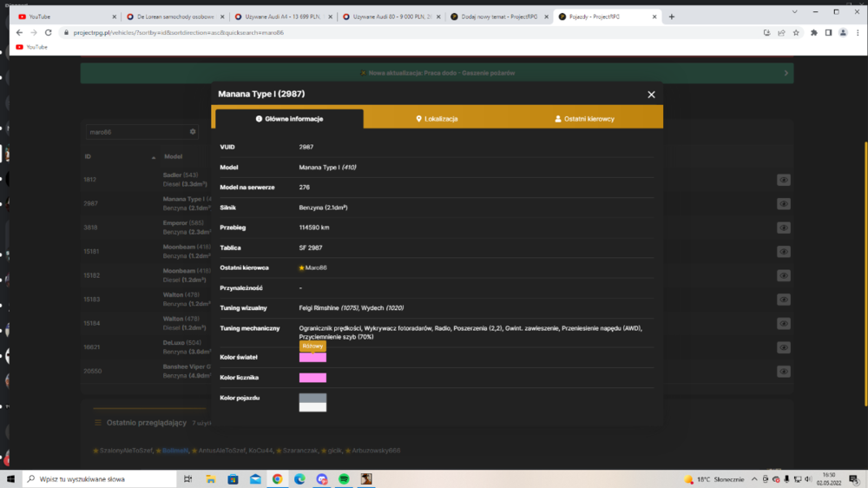Open the Windows Start menu

pos(10,479)
